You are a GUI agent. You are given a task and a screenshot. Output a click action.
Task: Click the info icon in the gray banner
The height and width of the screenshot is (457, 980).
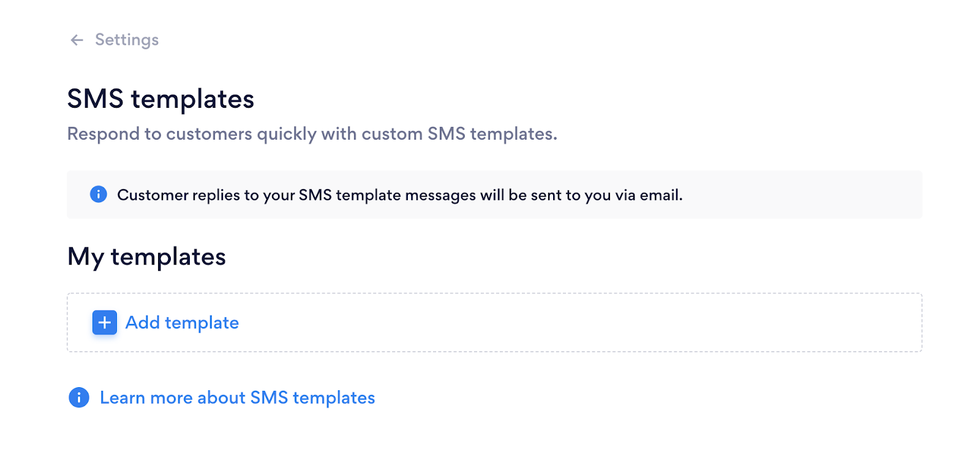(x=99, y=194)
